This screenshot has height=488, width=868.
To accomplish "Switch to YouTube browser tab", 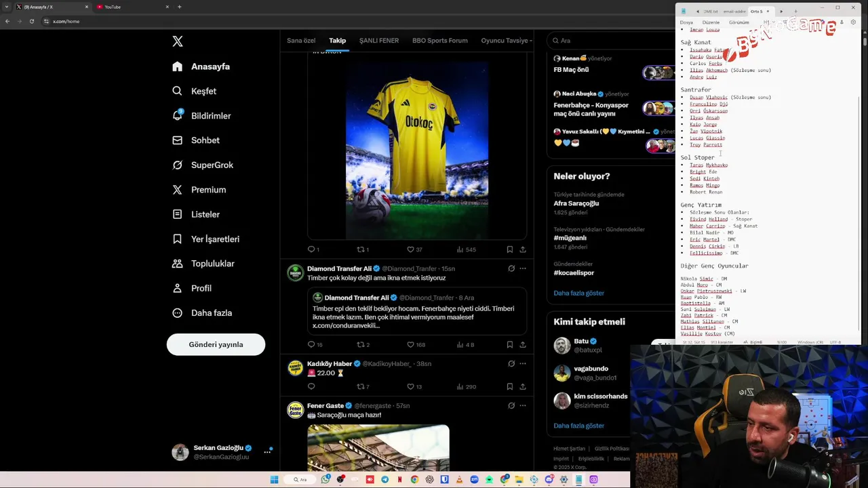I will point(132,7).
